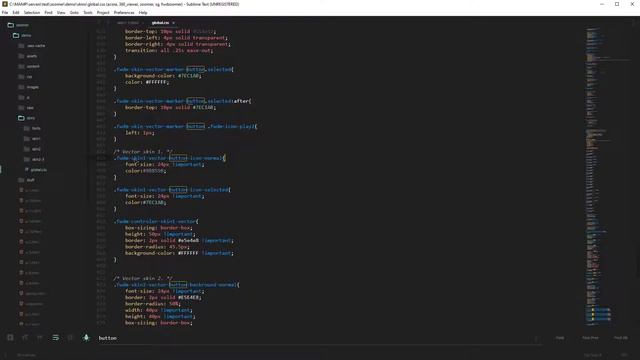Open the Goto menu
Screen dimensions: 640x360
pos(74,13)
